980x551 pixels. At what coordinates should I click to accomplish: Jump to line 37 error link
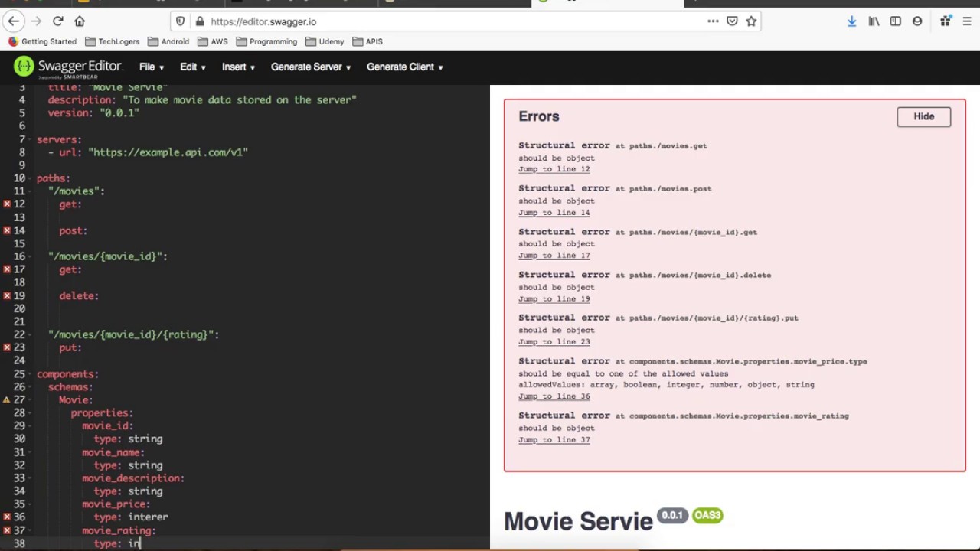tap(554, 440)
